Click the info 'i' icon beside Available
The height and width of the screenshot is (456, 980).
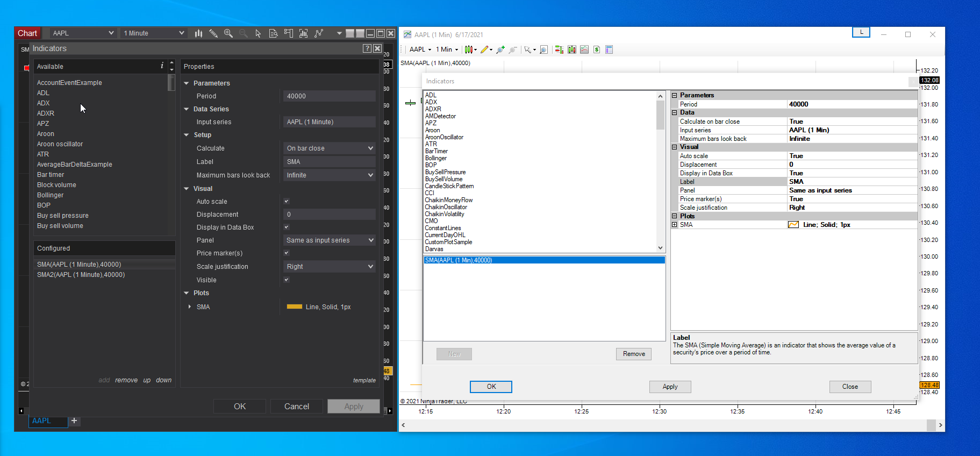click(x=162, y=66)
